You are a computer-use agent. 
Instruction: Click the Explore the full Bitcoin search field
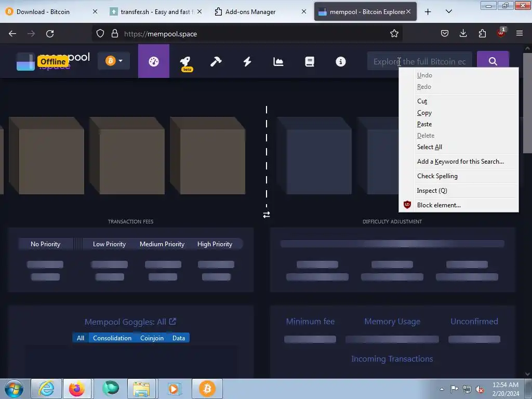point(419,61)
